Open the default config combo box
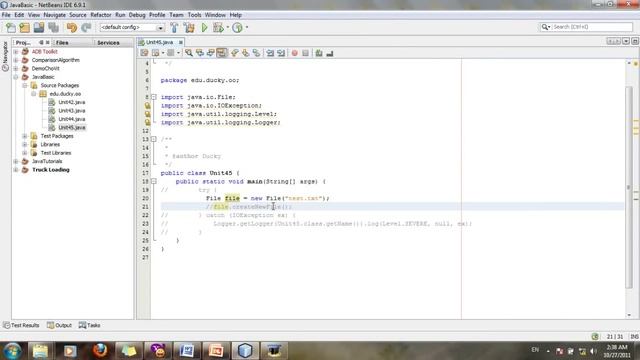The image size is (640, 360). pos(132,27)
